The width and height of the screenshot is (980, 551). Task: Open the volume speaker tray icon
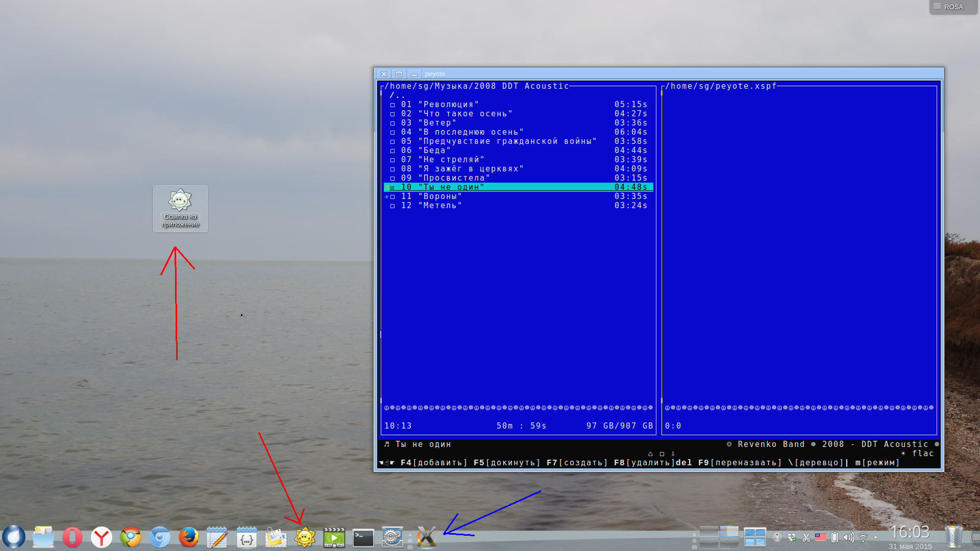click(848, 537)
